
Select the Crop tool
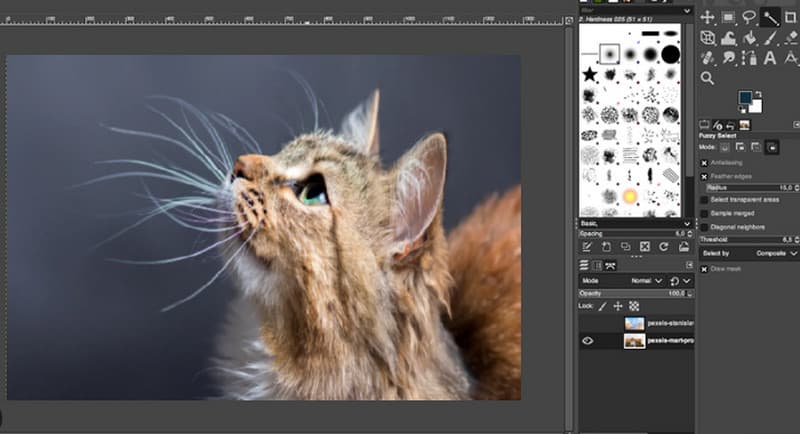coord(790,17)
